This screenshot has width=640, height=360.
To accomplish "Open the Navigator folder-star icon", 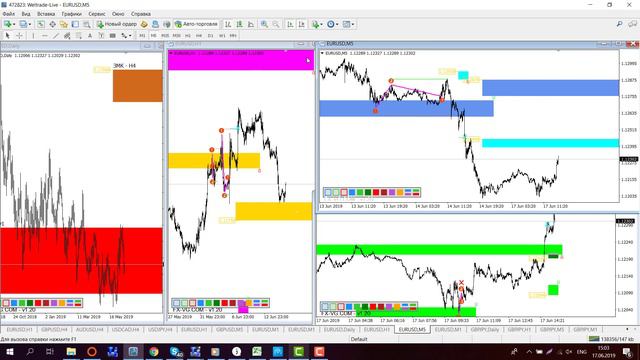I will point(64,24).
